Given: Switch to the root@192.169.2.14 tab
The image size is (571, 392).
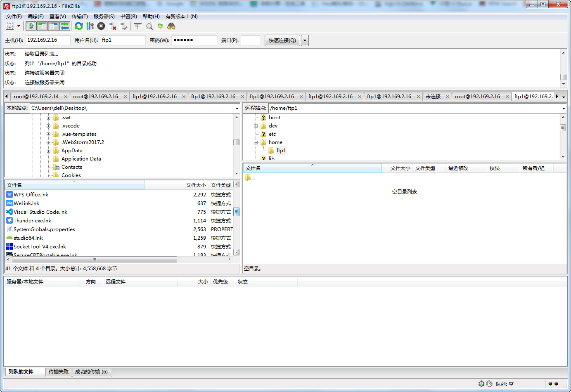Looking at the screenshot, I should [x=36, y=97].
